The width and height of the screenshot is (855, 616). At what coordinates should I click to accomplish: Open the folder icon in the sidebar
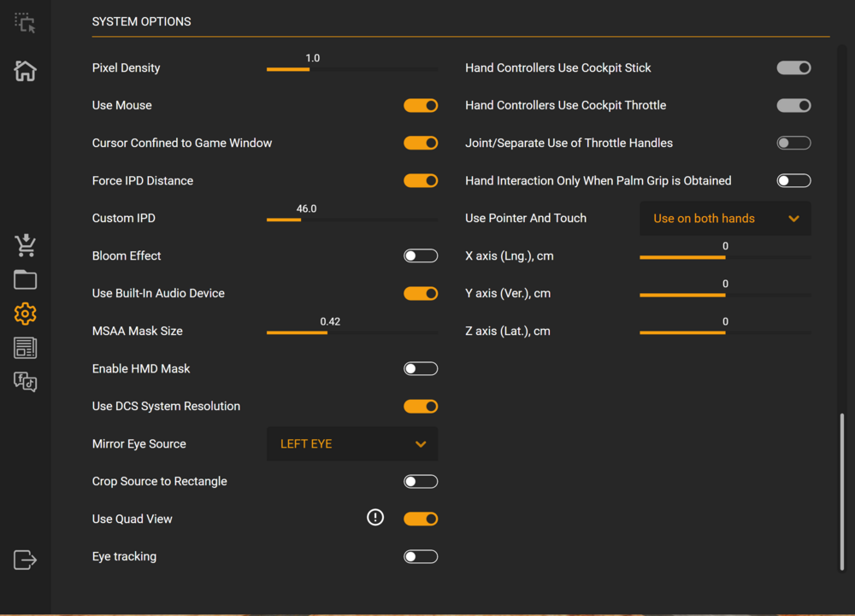click(x=26, y=279)
